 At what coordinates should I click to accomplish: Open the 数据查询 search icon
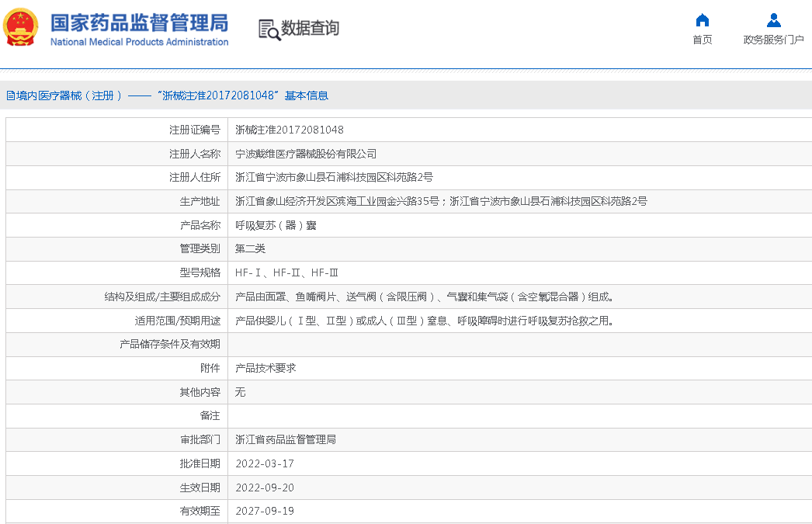[x=269, y=30]
